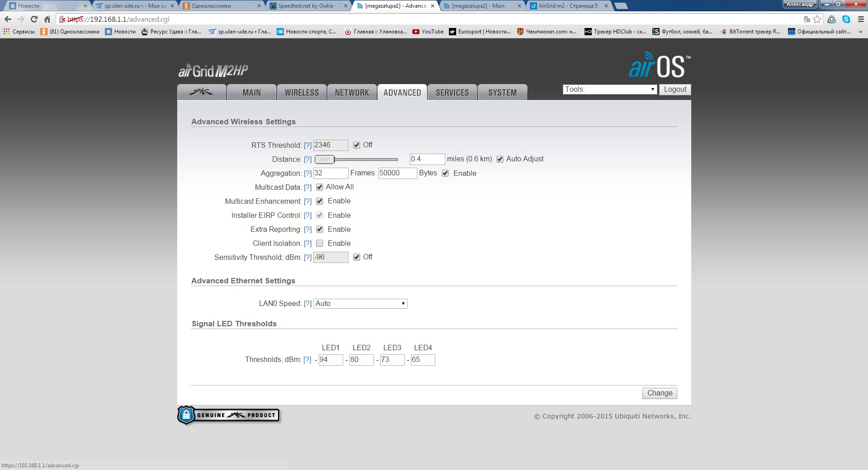This screenshot has height=470, width=868.
Task: Toggle Installer EIRP Control checkbox
Action: coord(320,215)
